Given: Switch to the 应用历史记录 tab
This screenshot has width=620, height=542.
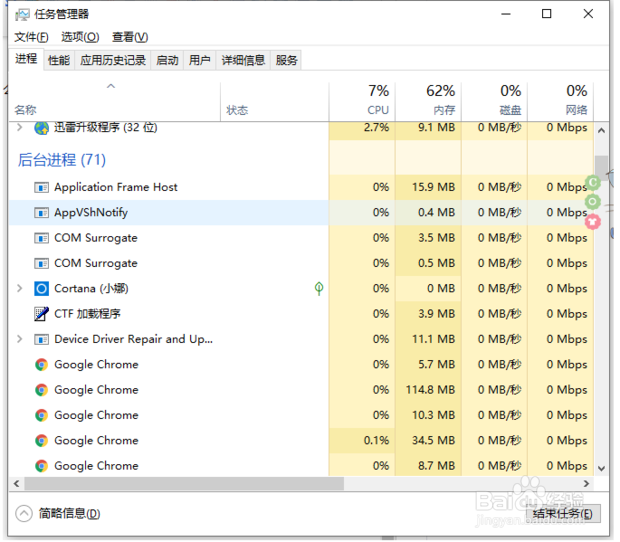Looking at the screenshot, I should click(x=113, y=60).
